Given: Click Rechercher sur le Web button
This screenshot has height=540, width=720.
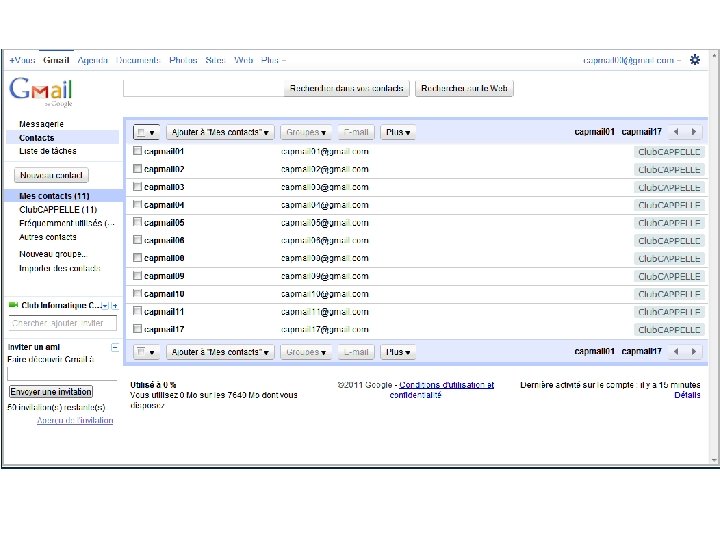Looking at the screenshot, I should coord(464,88).
